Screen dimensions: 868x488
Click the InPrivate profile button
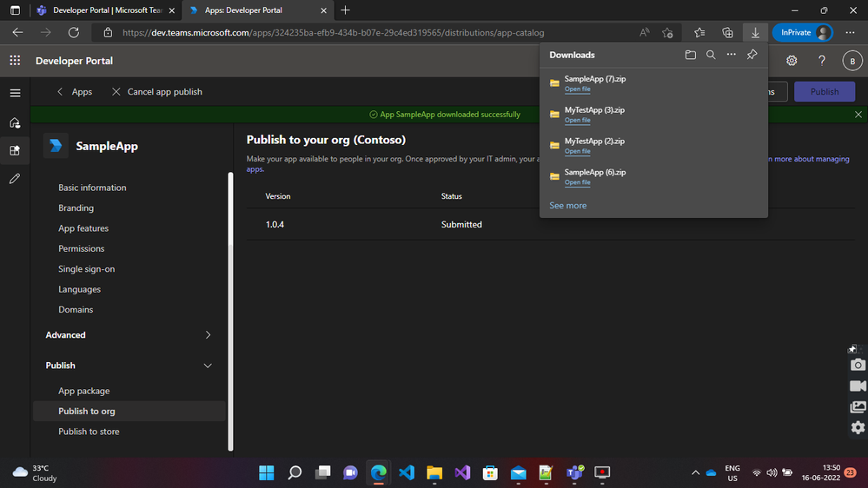point(803,33)
